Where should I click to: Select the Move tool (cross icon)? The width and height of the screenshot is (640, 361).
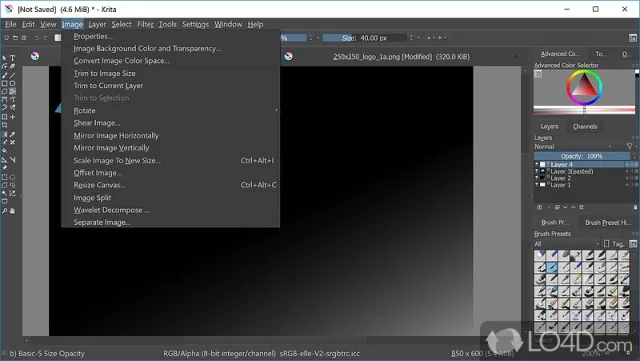(13, 117)
